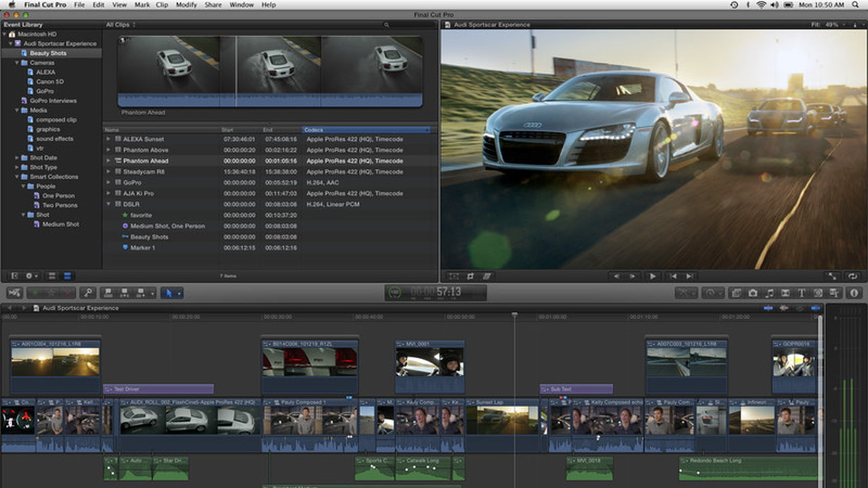
Task: Switch browser to list view
Action: click(x=66, y=276)
